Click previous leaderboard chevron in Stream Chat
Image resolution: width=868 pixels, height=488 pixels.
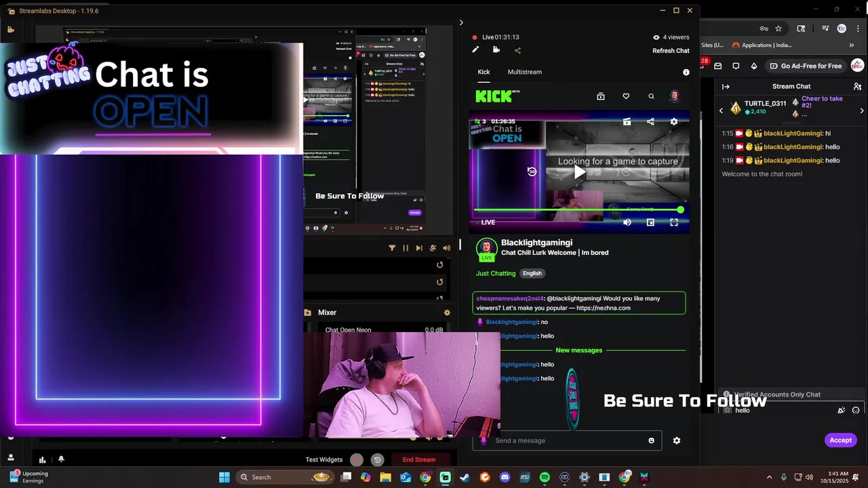pos(721,110)
